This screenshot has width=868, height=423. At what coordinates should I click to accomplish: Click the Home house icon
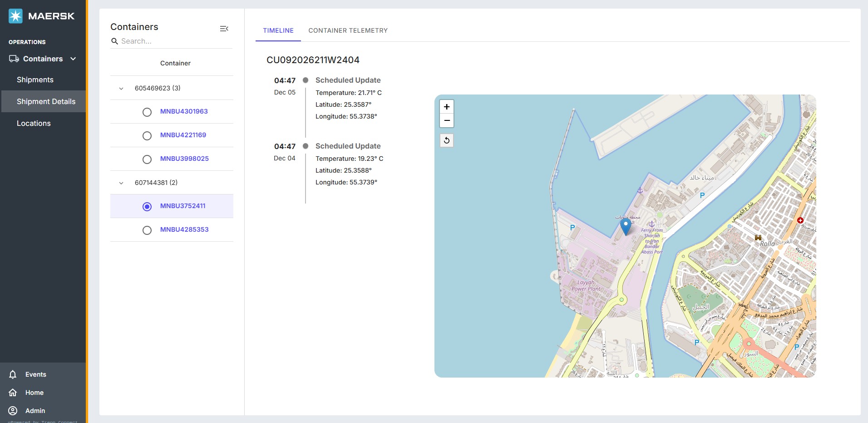coord(13,393)
